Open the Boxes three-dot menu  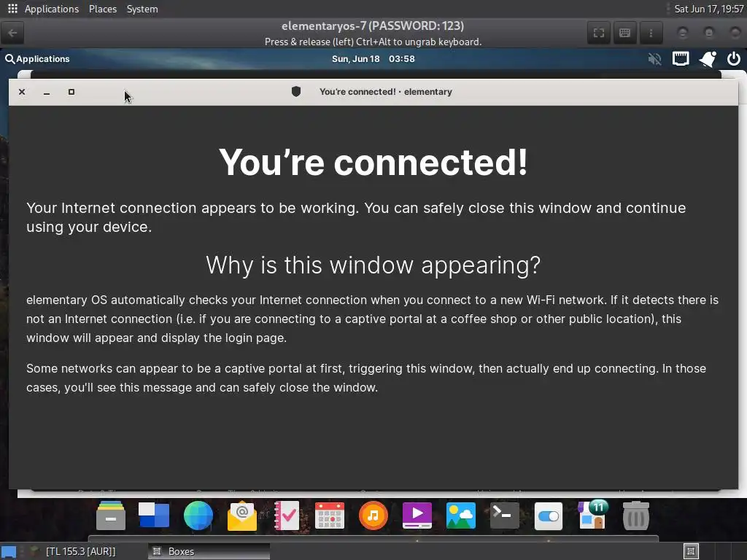[651, 33]
